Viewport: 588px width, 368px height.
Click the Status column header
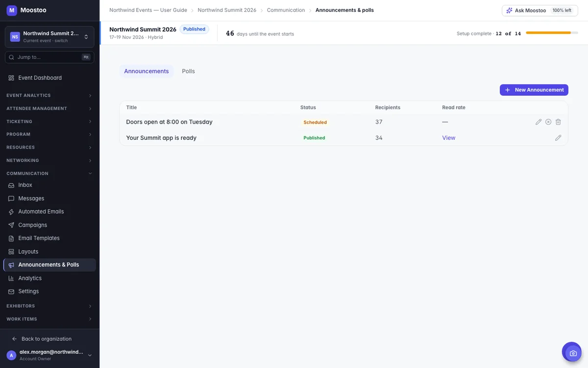point(308,107)
